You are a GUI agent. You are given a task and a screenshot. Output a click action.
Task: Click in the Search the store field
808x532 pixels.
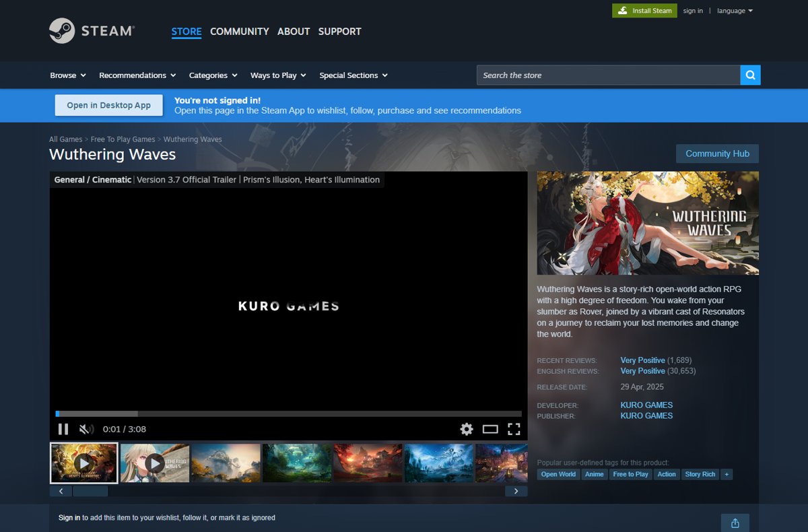pos(609,75)
